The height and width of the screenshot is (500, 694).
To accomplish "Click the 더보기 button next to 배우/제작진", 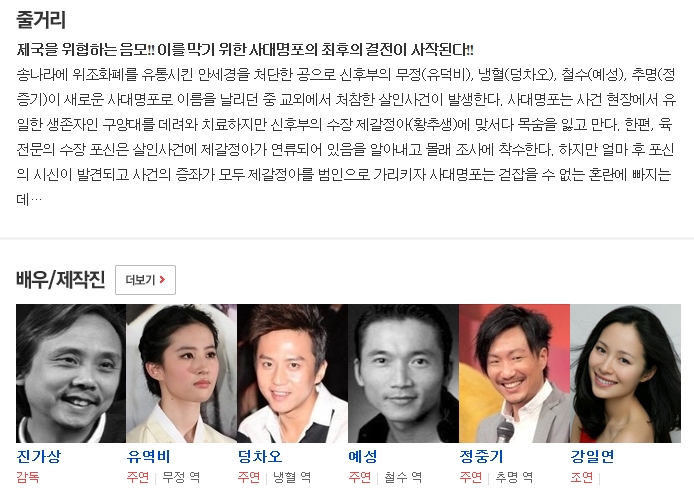I will (x=145, y=280).
